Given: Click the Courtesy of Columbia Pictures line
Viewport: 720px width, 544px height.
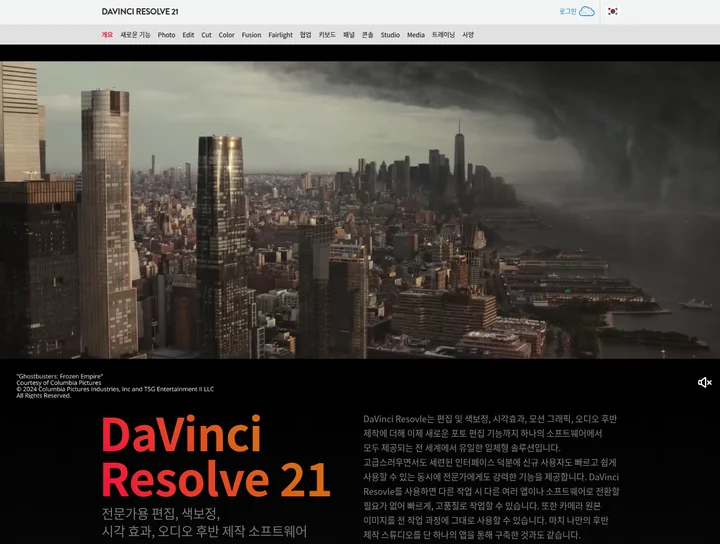Looking at the screenshot, I should (59, 383).
